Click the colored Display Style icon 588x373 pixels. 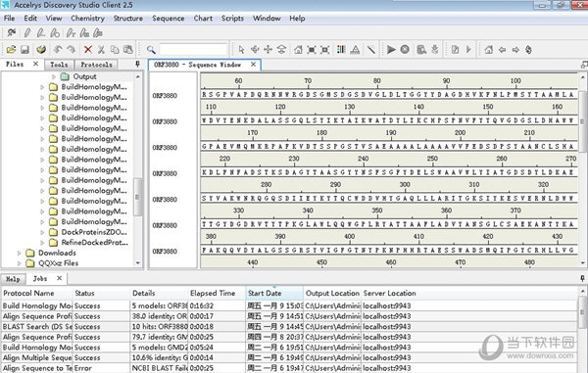point(341,49)
